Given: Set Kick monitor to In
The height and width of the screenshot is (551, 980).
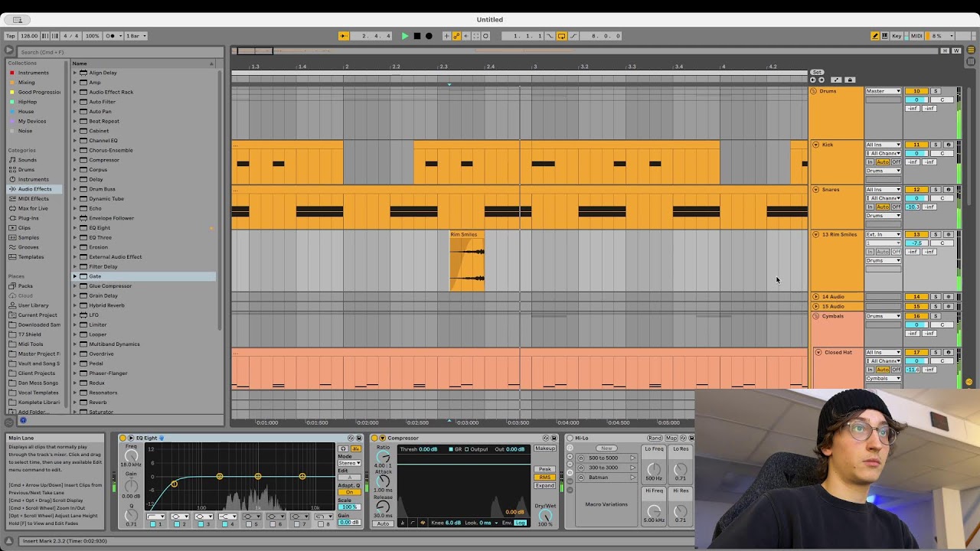Looking at the screenshot, I should click(870, 162).
